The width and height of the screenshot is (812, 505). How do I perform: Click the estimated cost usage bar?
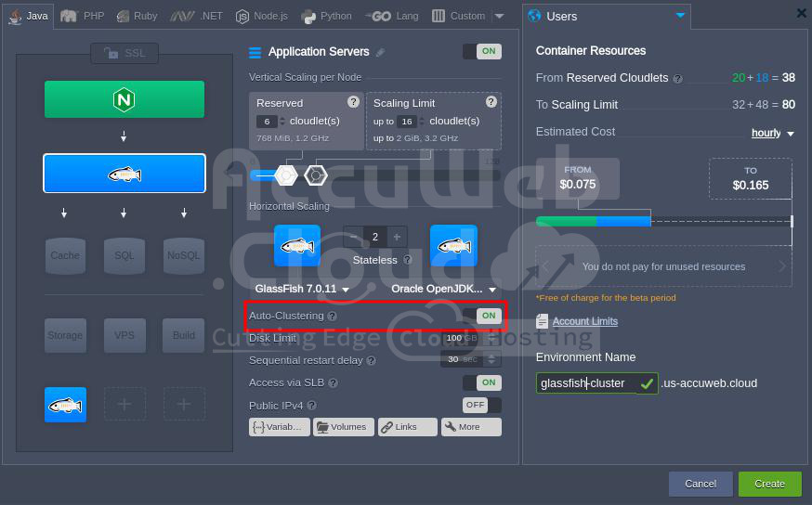tap(664, 222)
